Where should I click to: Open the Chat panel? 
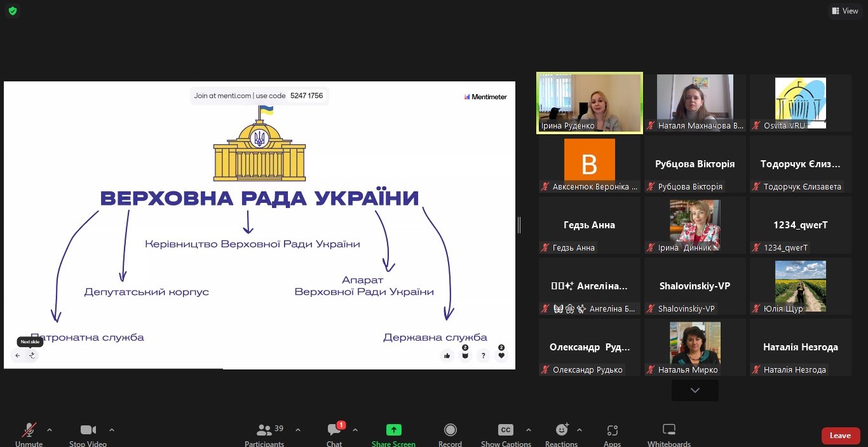334,431
